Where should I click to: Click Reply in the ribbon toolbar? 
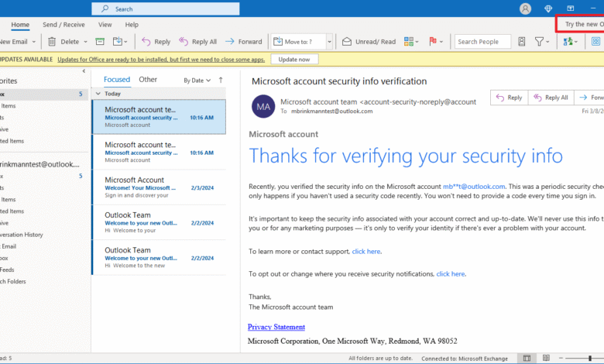tap(156, 42)
